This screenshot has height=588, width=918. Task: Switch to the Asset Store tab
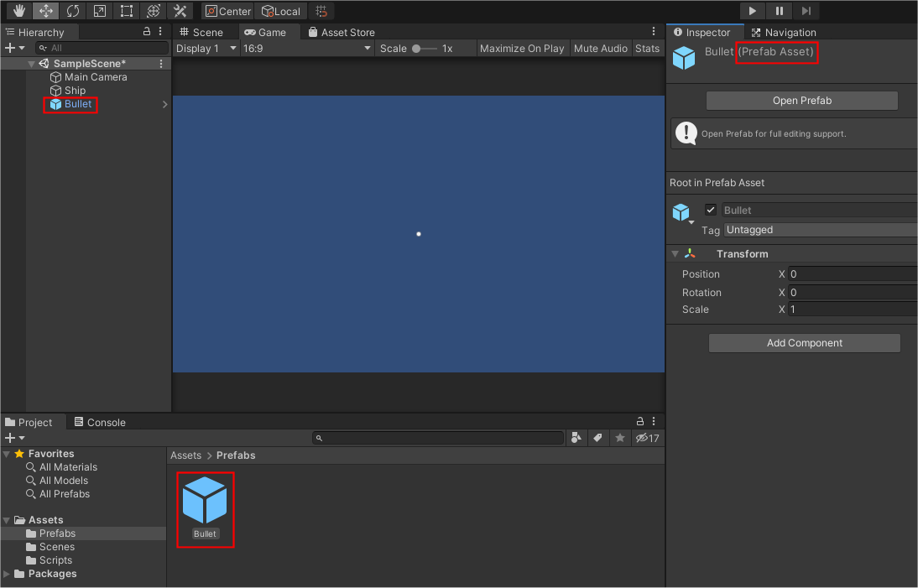(x=342, y=32)
